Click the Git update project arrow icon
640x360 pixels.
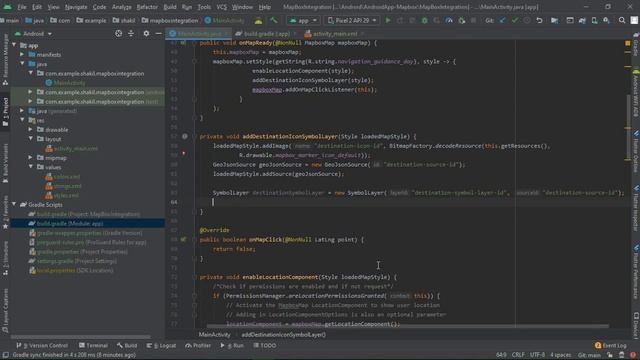coord(502,20)
